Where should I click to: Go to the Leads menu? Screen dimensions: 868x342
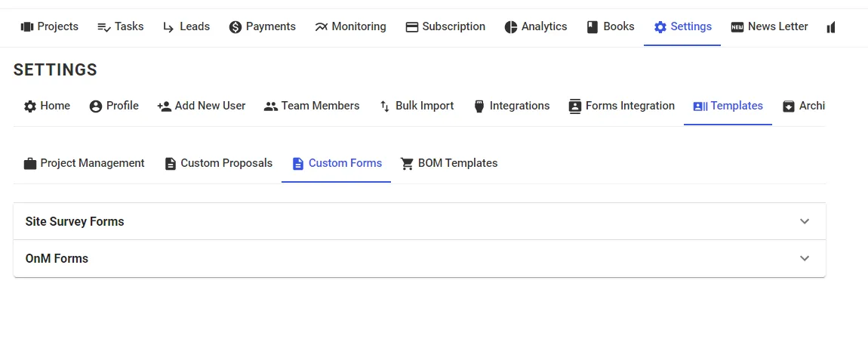tap(186, 26)
